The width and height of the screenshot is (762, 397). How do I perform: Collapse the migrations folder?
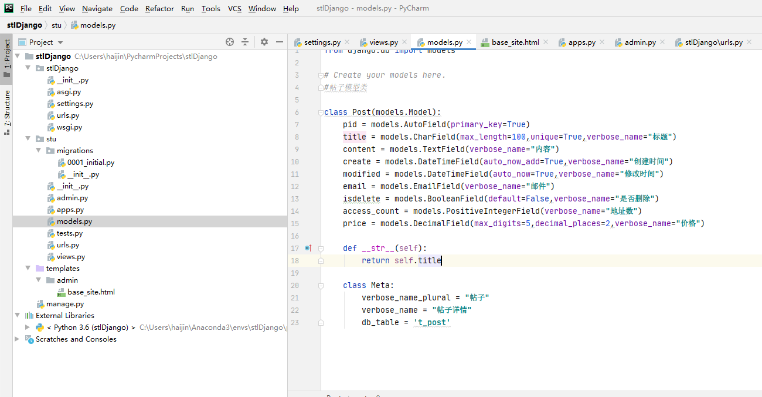(38, 151)
